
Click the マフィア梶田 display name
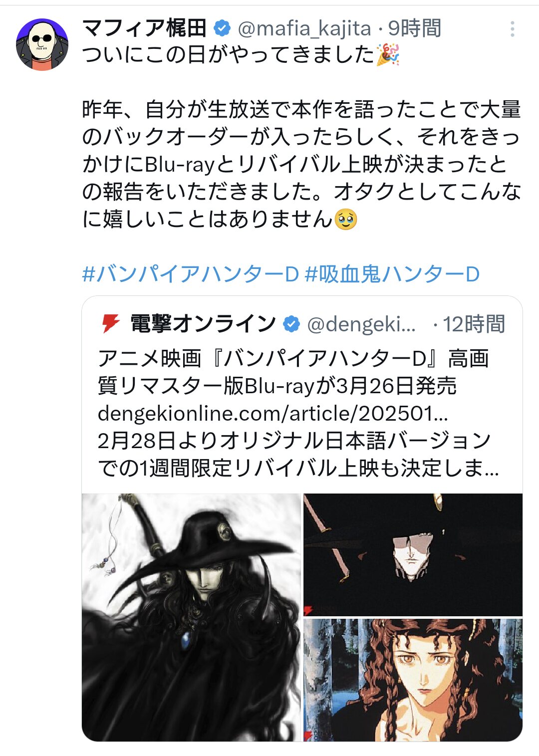pyautogui.click(x=144, y=28)
